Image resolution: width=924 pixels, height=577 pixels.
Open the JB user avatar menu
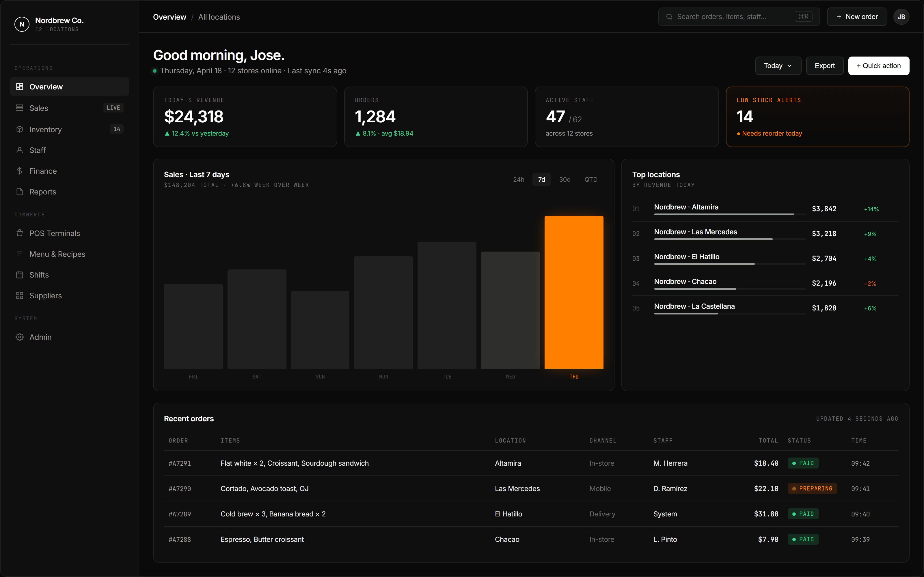(x=901, y=17)
